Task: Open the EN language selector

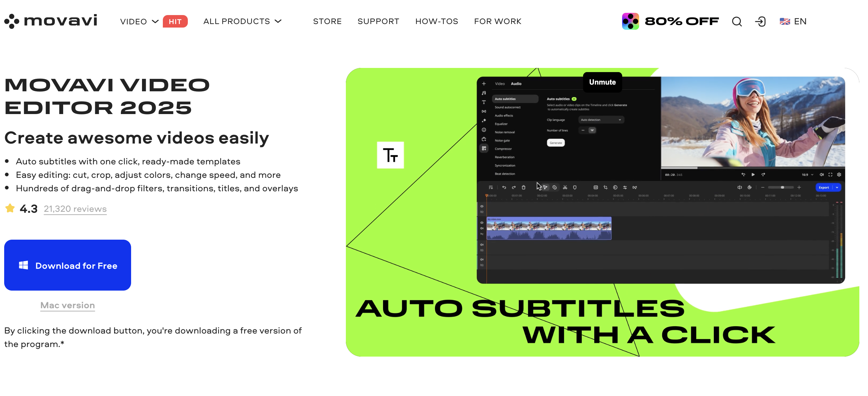Action: [793, 21]
